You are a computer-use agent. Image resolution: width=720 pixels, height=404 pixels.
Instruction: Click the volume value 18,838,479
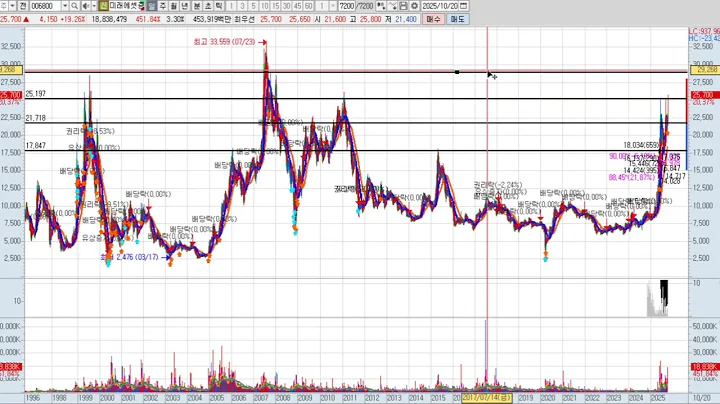click(109, 19)
